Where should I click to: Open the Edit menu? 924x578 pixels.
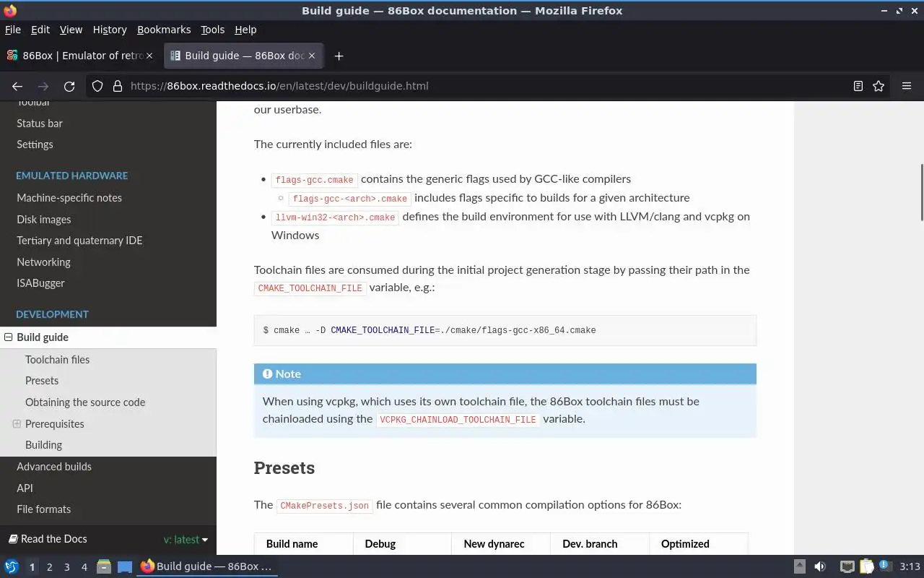coord(40,30)
